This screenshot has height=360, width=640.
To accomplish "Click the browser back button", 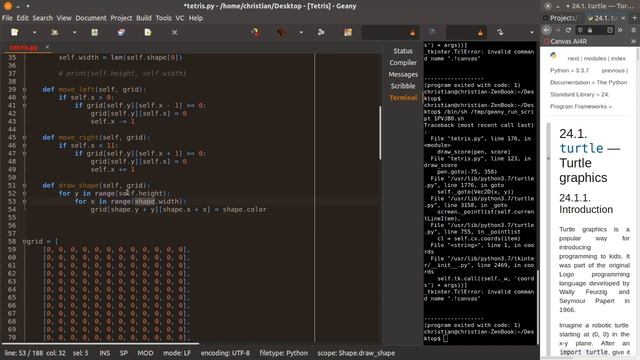I will click(x=547, y=30).
